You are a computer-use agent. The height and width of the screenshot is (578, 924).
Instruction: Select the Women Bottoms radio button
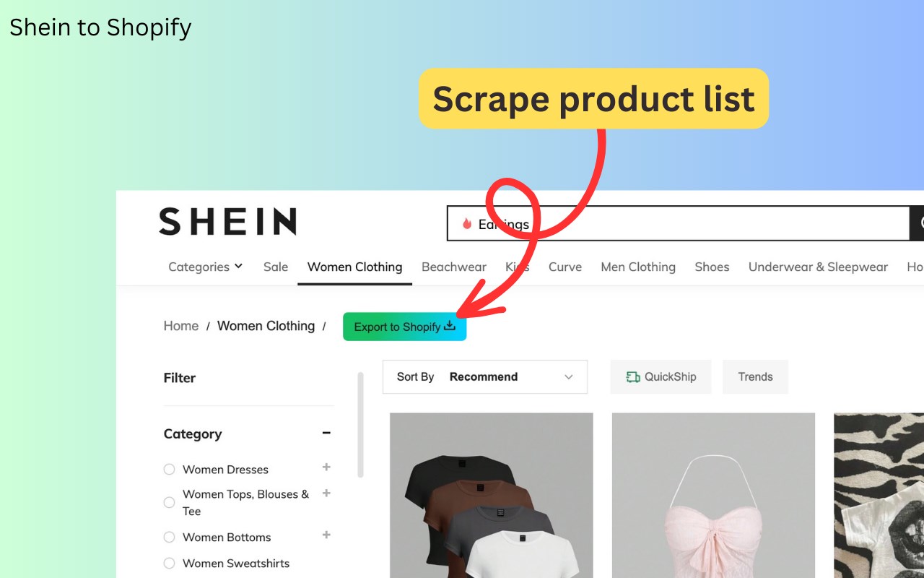click(x=170, y=538)
